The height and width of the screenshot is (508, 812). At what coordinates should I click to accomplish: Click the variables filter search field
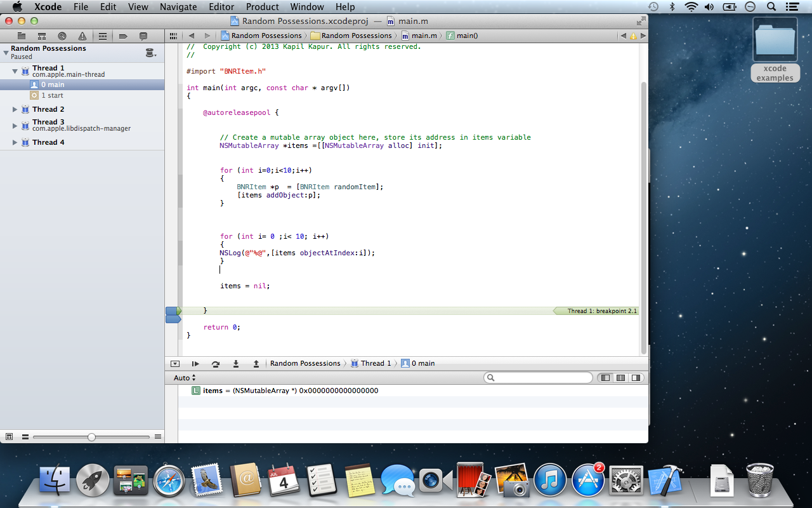(x=538, y=378)
